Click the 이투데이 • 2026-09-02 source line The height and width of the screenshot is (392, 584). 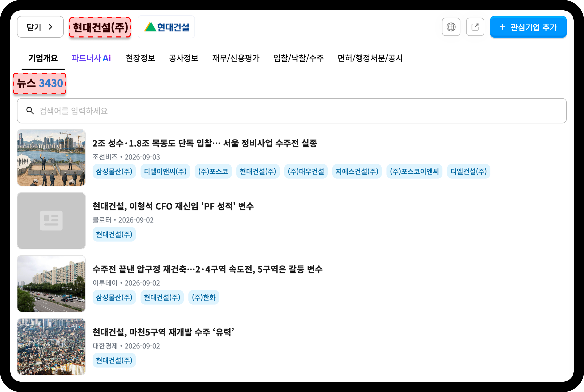[126, 283]
